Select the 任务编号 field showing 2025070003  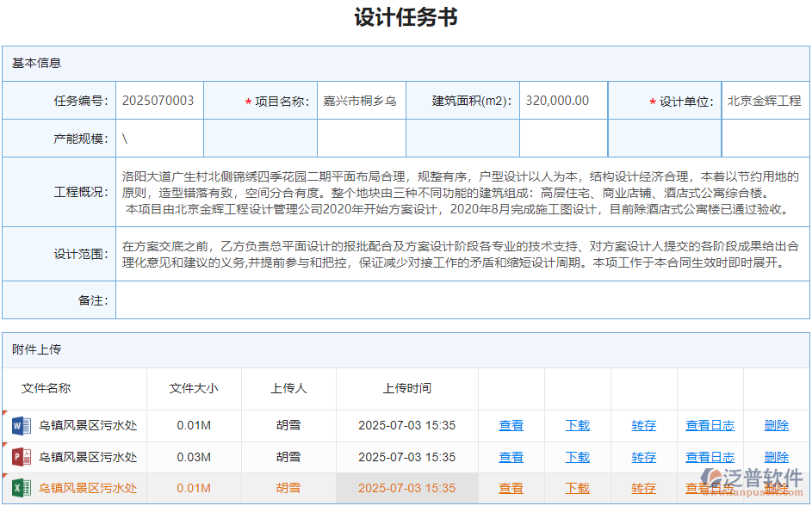point(159,100)
